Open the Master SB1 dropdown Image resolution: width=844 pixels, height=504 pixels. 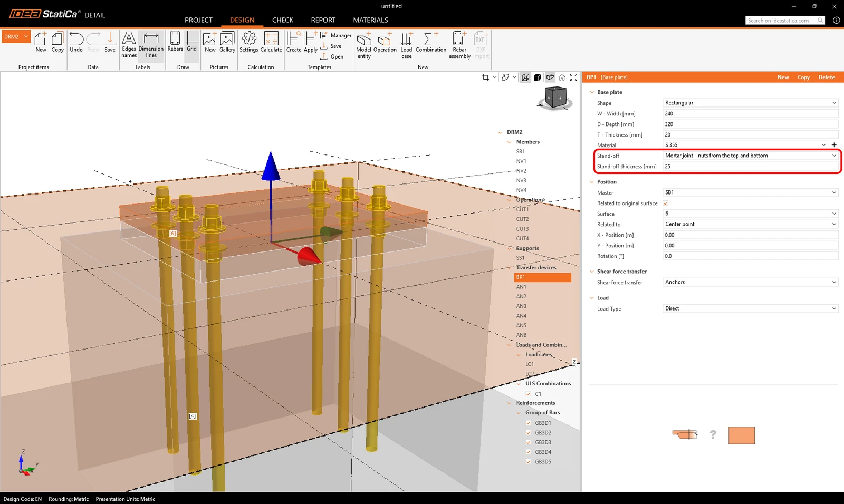(x=750, y=192)
